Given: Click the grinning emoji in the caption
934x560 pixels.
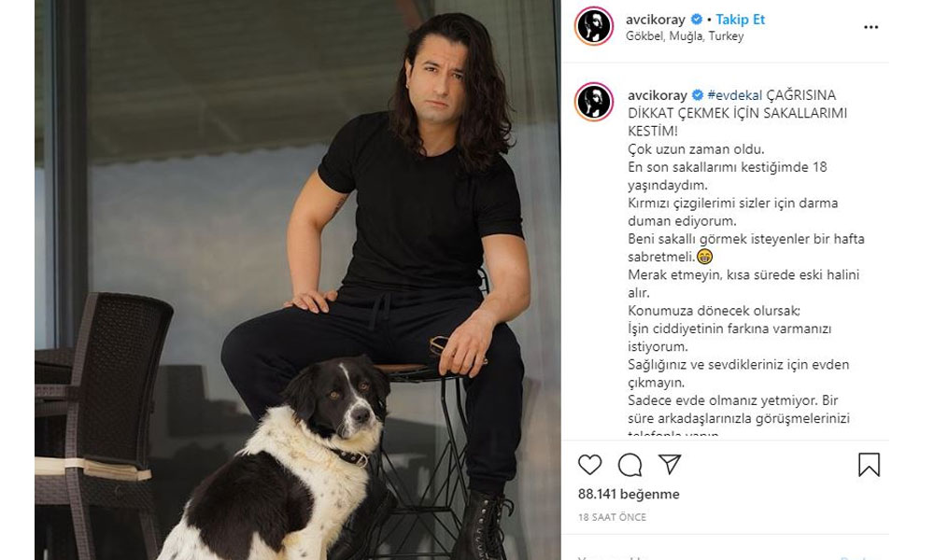Looking at the screenshot, I should point(704,257).
